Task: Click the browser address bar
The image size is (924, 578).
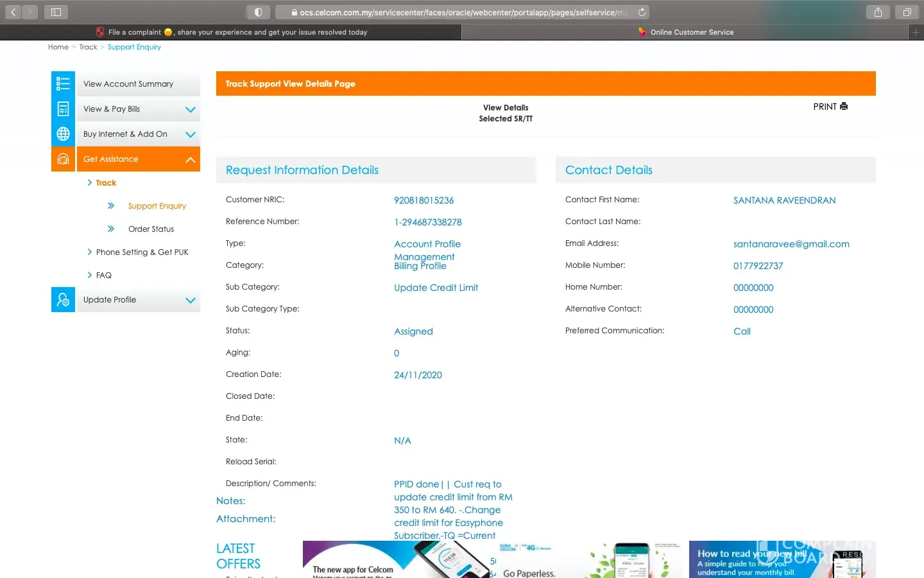Action: pos(457,12)
